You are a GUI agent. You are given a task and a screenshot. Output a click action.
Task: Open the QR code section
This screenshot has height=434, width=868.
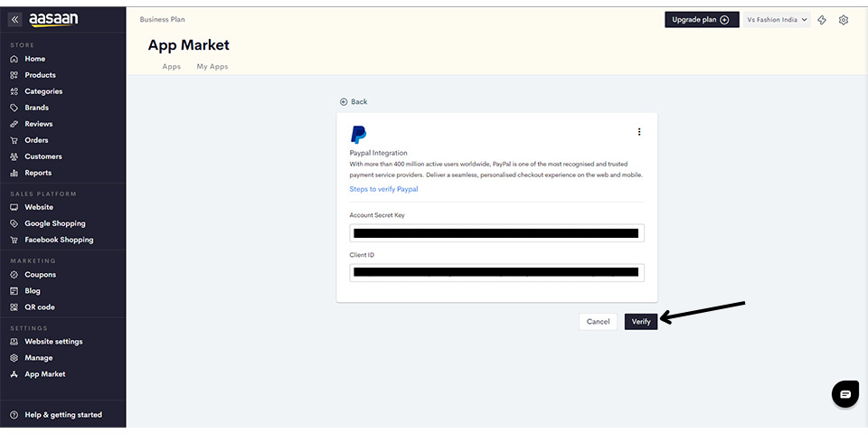[x=39, y=307]
